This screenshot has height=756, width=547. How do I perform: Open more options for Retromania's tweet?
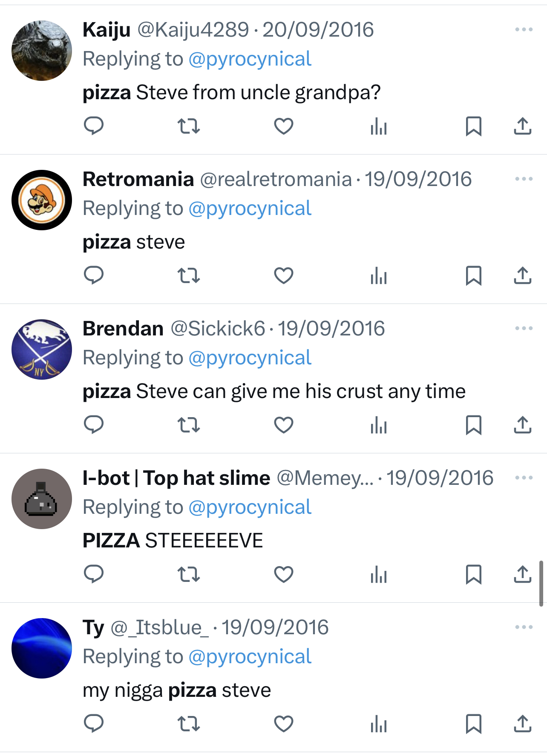pos(524,179)
